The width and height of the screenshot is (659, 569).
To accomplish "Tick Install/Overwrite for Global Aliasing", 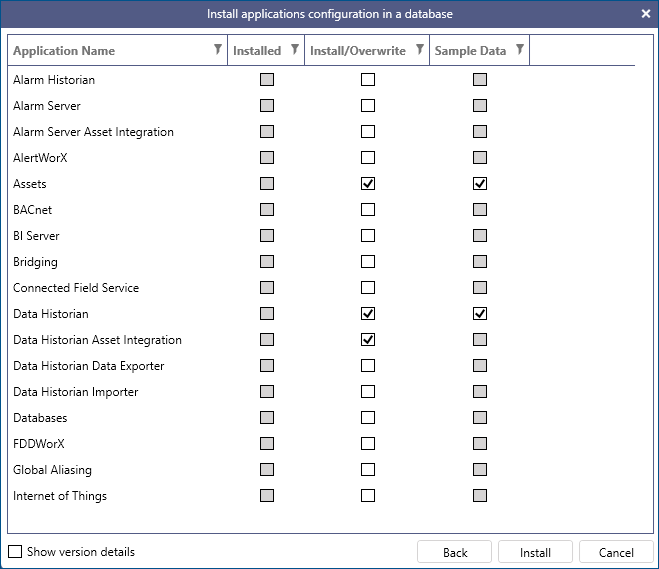I will (368, 470).
